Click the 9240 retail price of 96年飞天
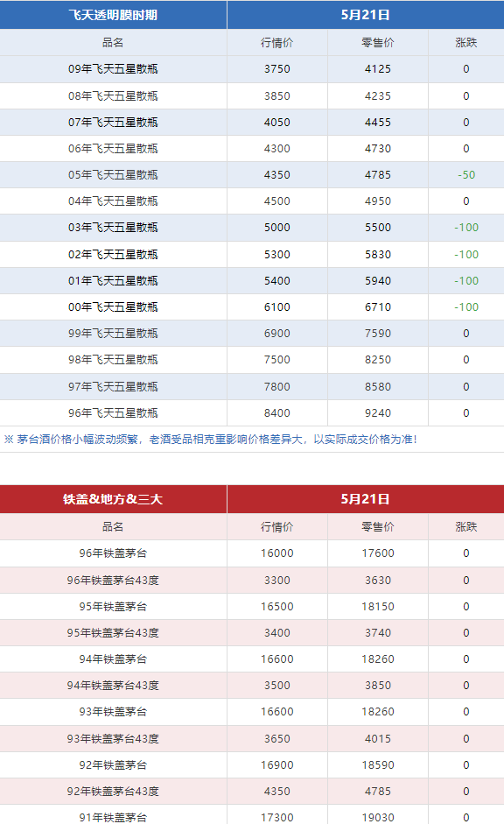The width and height of the screenshot is (504, 824). coord(378,412)
